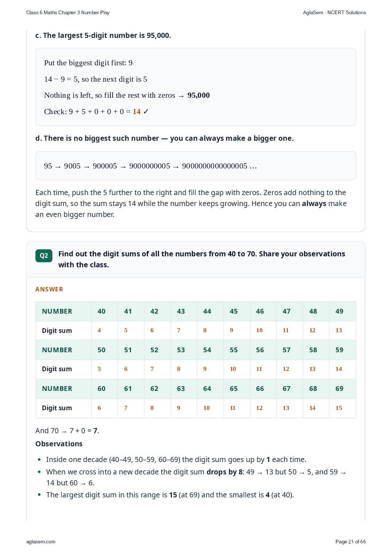
Task: Click the 'AglaSem · NCERT Solutions' header text
Action: pos(334,12)
